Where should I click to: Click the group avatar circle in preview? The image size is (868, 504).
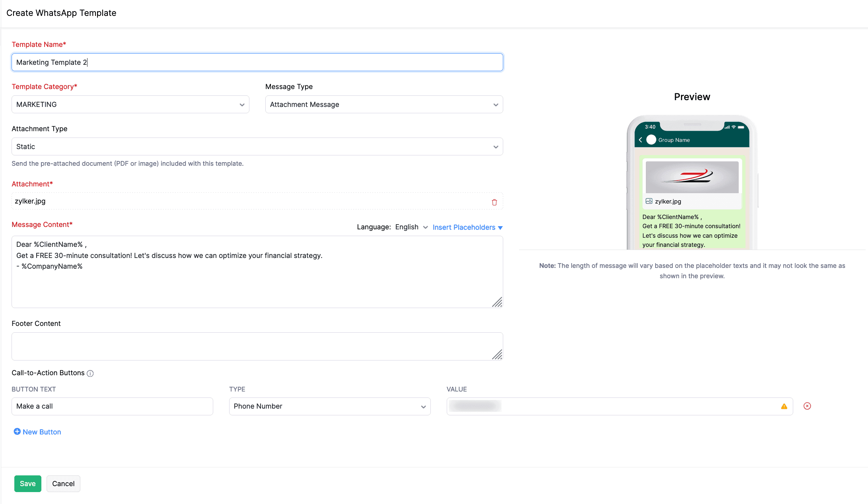pyautogui.click(x=651, y=140)
